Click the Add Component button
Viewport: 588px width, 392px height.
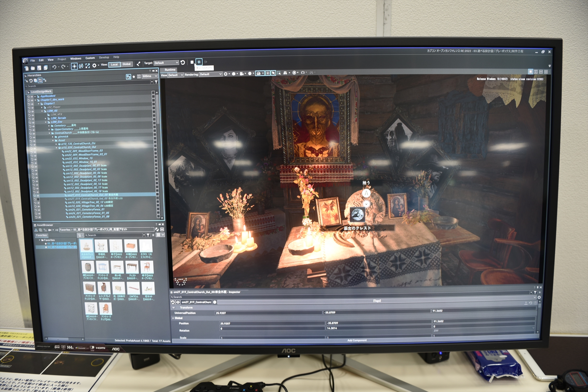357,340
